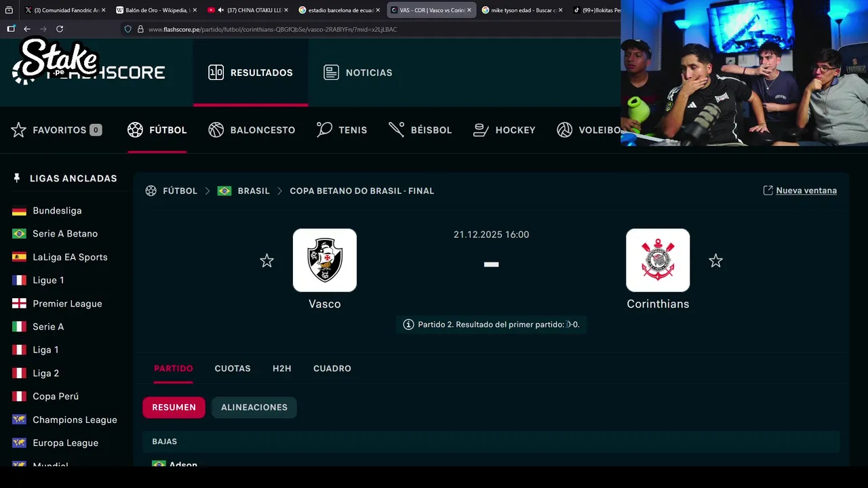The image size is (868, 488).
Task: Switch to the Comunidad Fanodric X tab
Action: (x=65, y=10)
